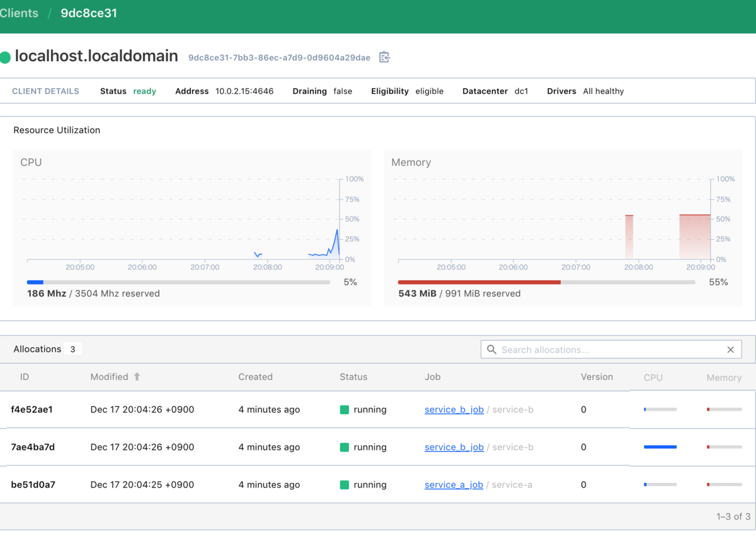Click the client CPU utilization progress bar

coord(178,282)
